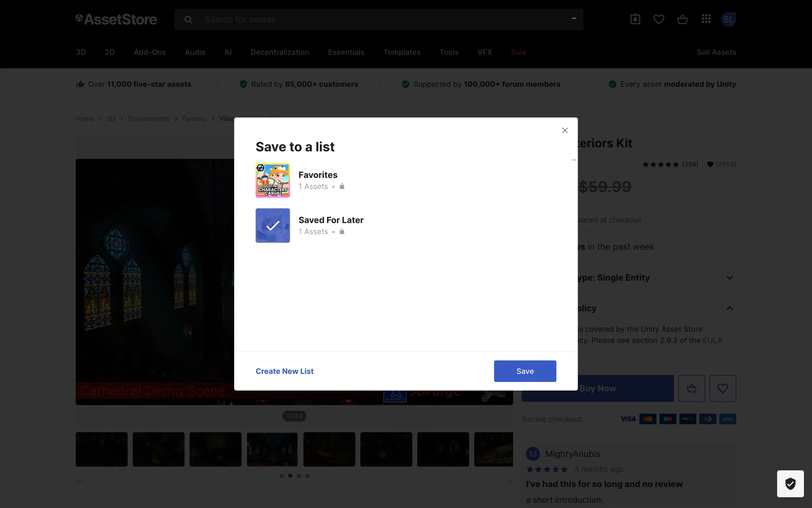The image size is (812, 508).
Task: Expand the Single Entity license type chevron
Action: coord(730,278)
